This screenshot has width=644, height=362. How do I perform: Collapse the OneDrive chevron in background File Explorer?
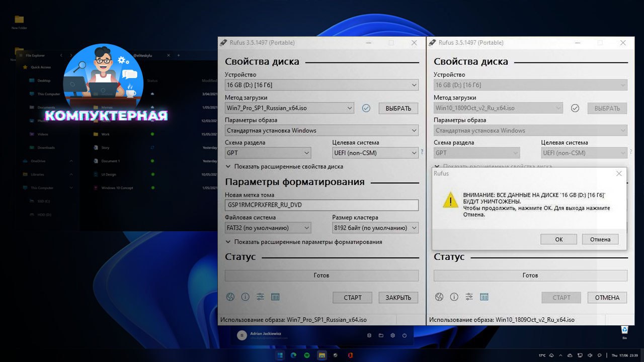coord(71,161)
